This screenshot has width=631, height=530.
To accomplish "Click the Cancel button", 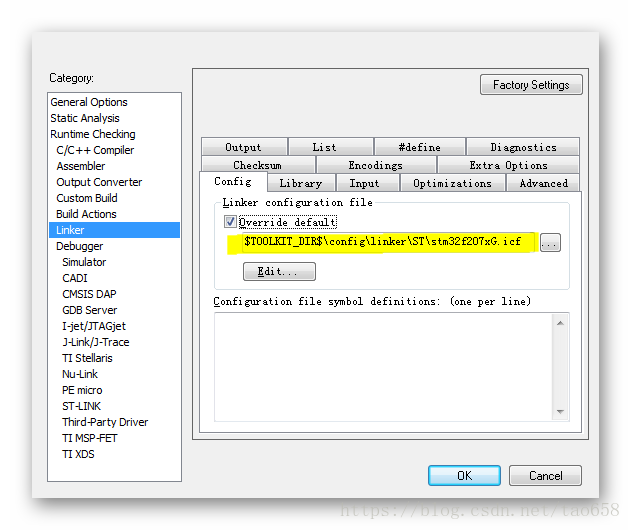I will [x=545, y=476].
